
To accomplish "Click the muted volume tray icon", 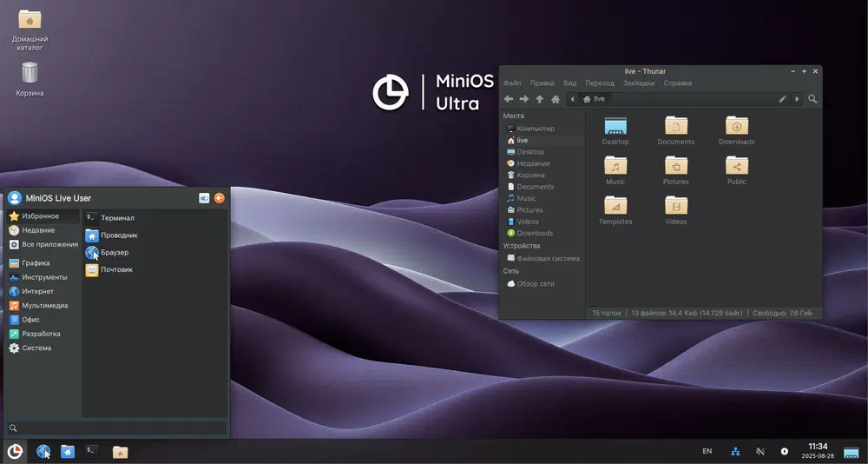I will [760, 451].
